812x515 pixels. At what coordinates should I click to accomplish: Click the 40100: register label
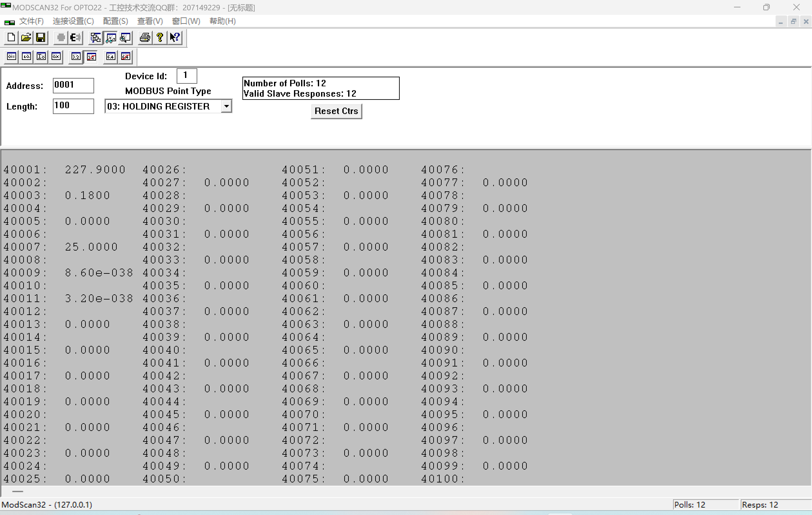pyautogui.click(x=443, y=479)
